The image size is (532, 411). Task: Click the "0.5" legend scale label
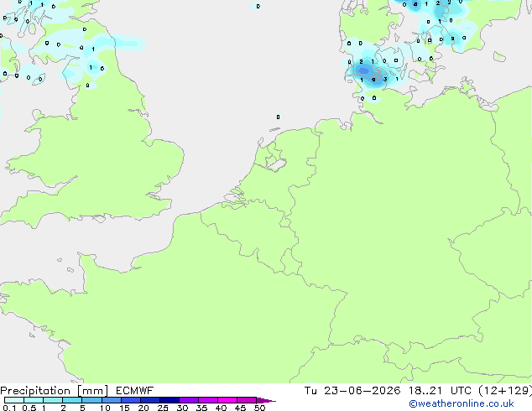(29, 408)
